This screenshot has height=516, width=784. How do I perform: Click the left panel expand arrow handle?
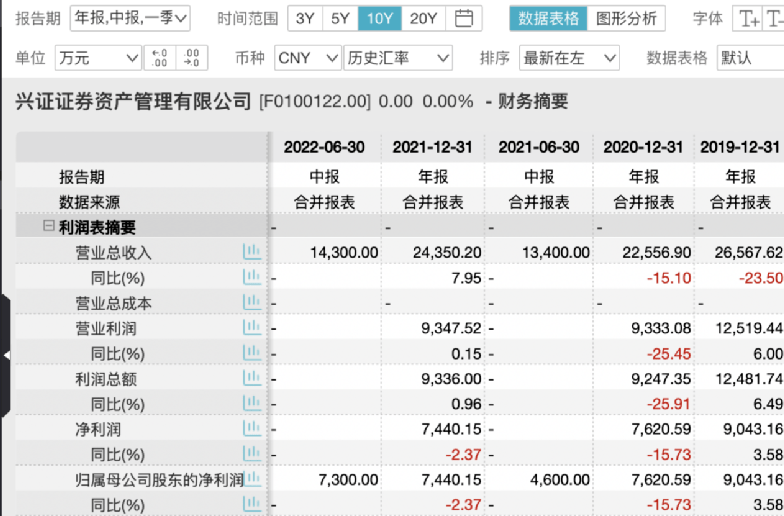pyautogui.click(x=6, y=354)
